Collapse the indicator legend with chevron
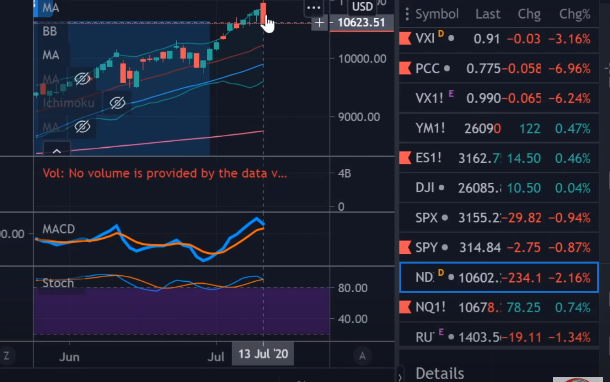 pyautogui.click(x=57, y=151)
